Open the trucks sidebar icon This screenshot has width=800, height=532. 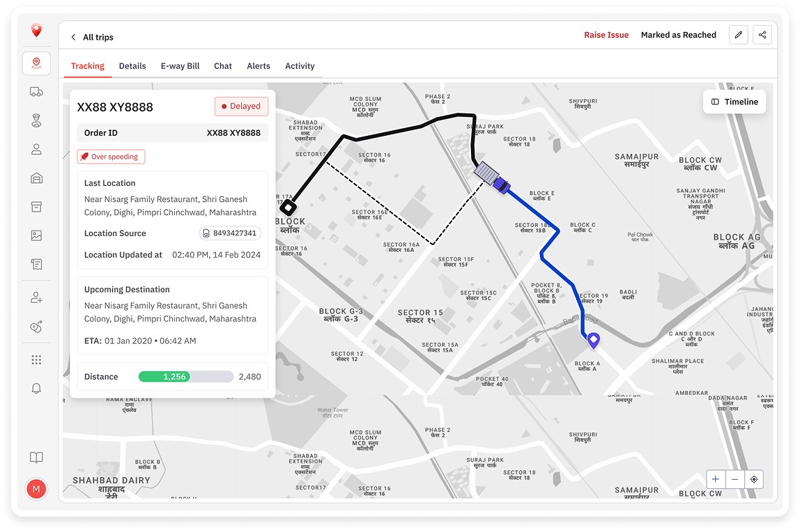click(x=36, y=92)
